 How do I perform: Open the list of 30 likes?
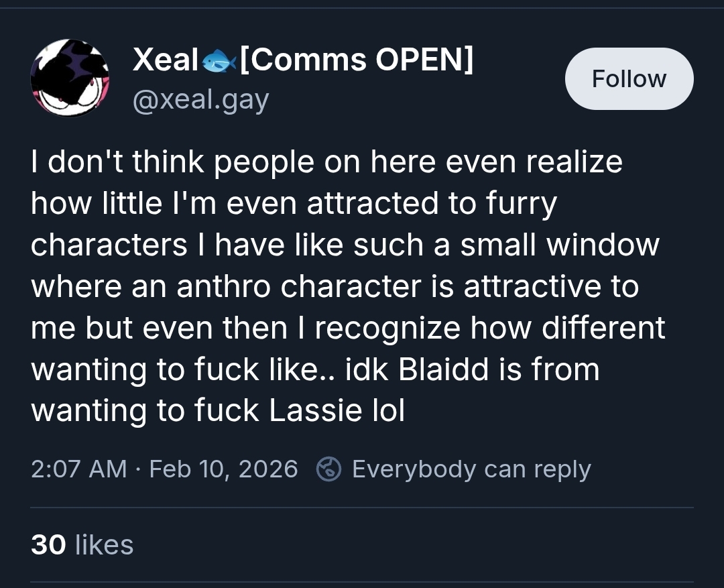(x=82, y=544)
